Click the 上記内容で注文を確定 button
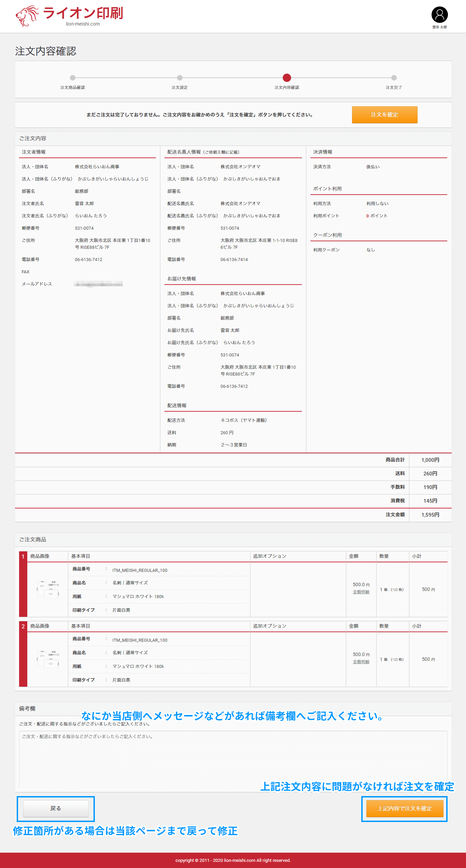 point(405,808)
